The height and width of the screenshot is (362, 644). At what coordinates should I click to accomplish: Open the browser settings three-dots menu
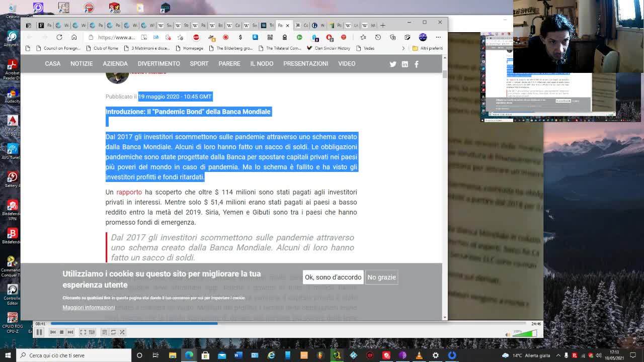[438, 37]
